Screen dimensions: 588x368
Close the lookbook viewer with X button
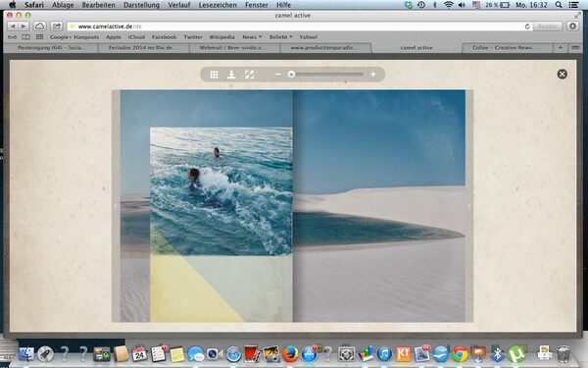(562, 74)
